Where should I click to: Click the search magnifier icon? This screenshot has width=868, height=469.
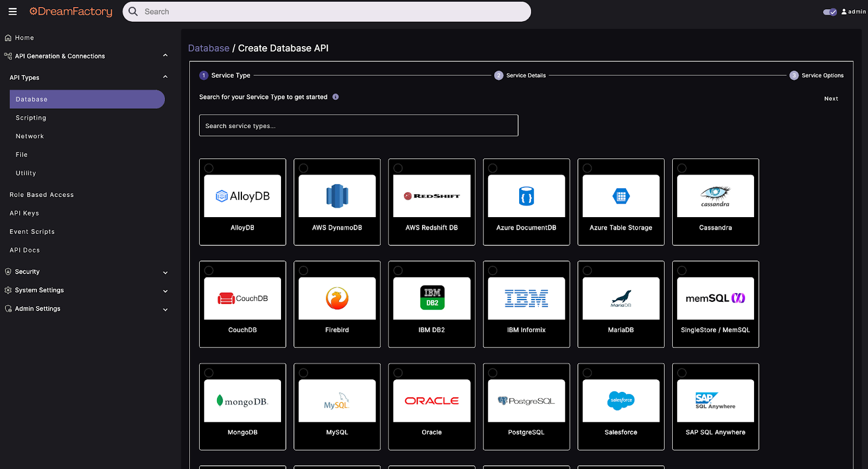(133, 11)
